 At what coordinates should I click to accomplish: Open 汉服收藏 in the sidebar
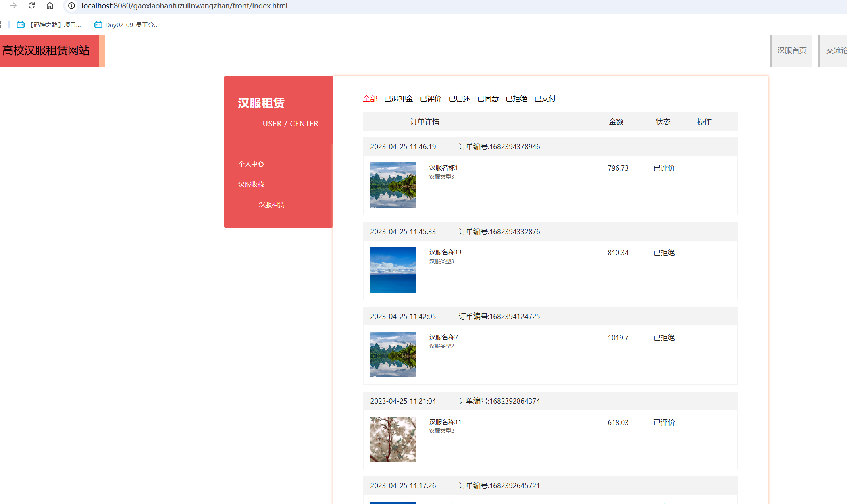pos(251,184)
